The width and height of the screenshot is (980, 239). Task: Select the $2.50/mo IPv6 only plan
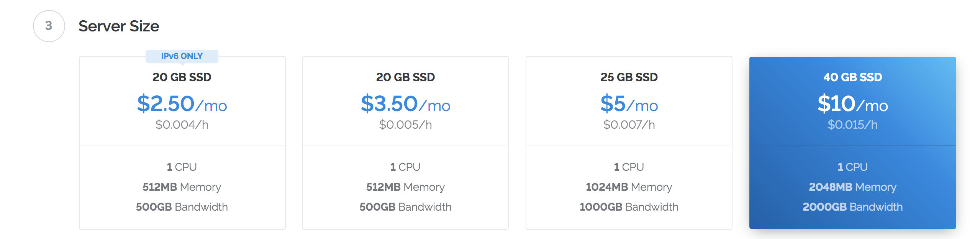[x=182, y=143]
